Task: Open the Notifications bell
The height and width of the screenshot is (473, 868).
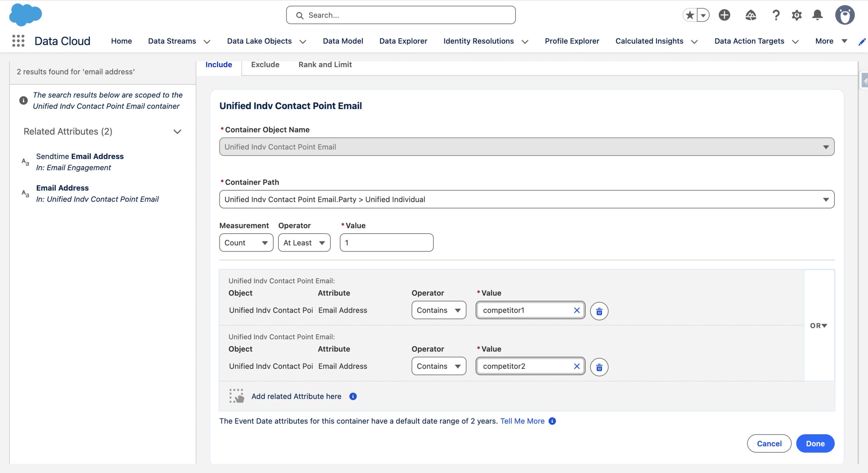Action: click(x=817, y=15)
